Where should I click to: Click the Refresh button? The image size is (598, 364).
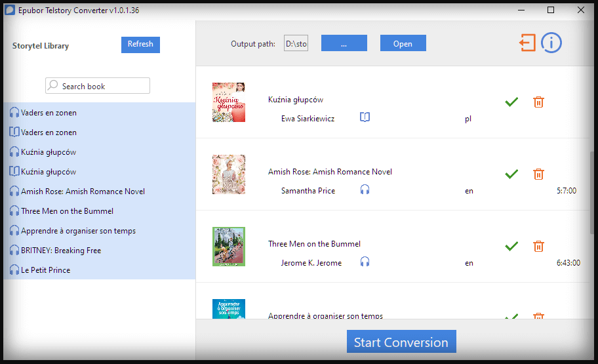pos(140,45)
